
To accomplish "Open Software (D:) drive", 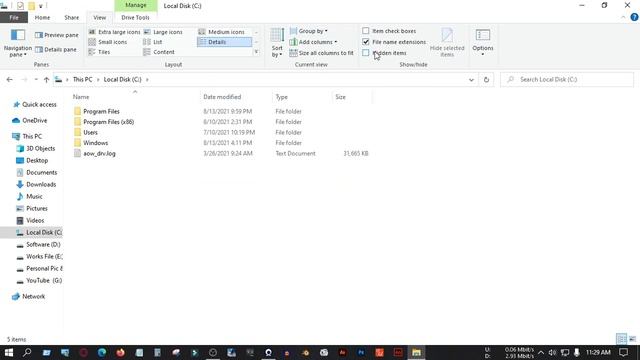I will pyautogui.click(x=38, y=244).
